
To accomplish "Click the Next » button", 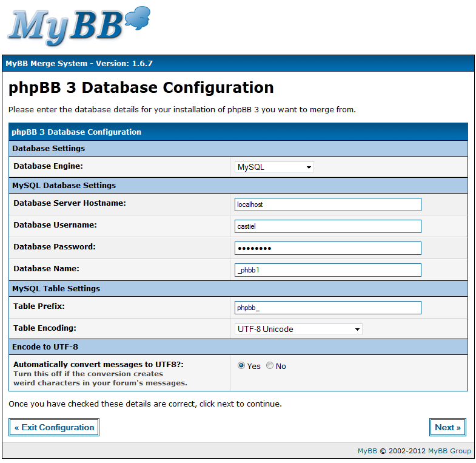I will pos(448,427).
